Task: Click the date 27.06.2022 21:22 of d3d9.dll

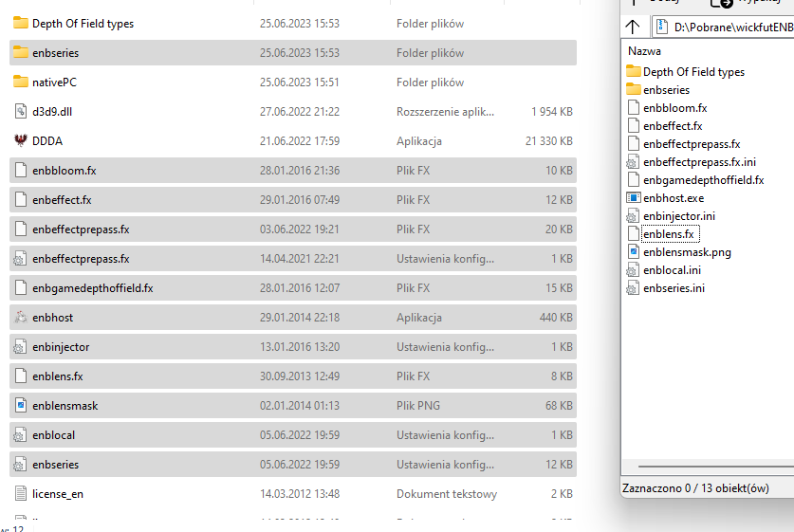Action: point(300,111)
